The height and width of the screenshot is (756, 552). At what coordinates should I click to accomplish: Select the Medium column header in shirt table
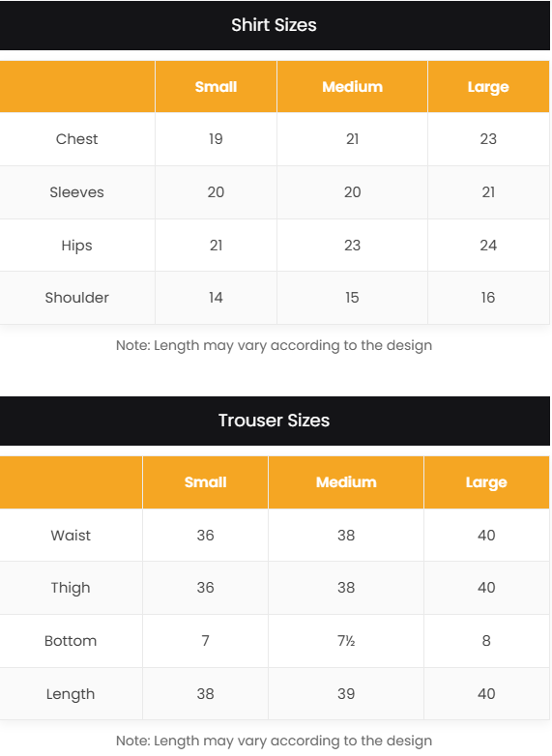353,87
